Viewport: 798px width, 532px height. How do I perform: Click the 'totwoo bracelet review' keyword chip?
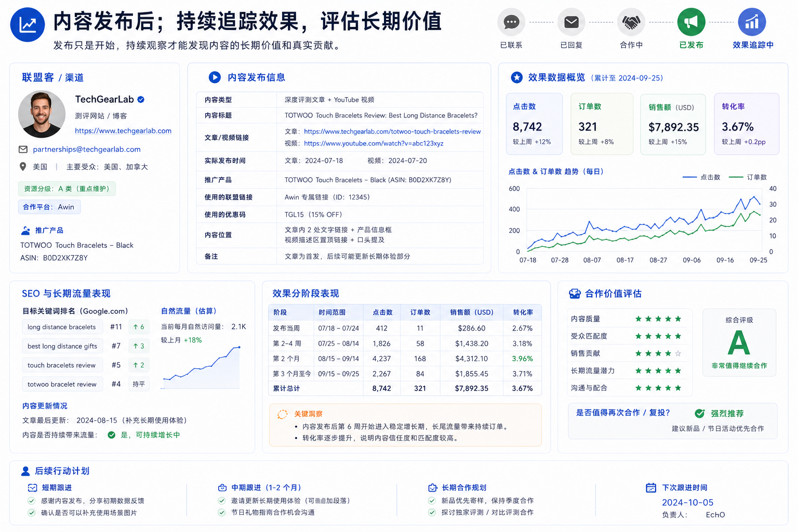pos(62,384)
